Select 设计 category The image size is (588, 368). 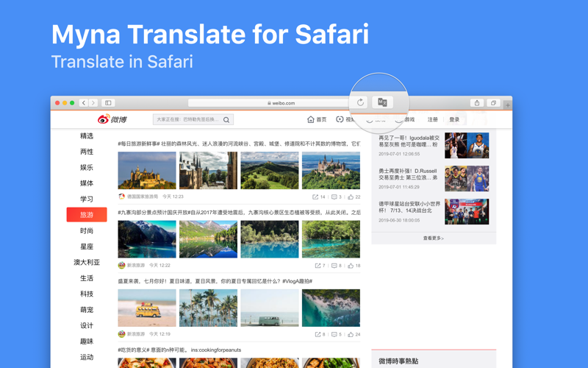87,325
